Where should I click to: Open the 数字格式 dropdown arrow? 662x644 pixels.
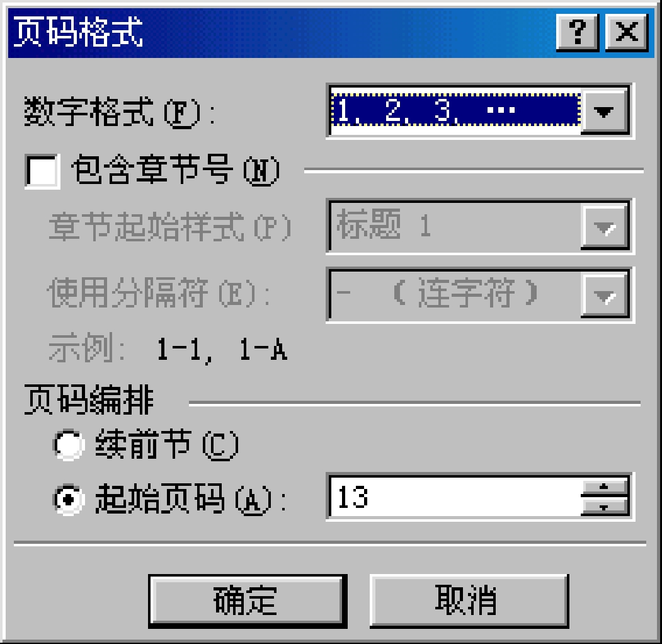tap(605, 112)
